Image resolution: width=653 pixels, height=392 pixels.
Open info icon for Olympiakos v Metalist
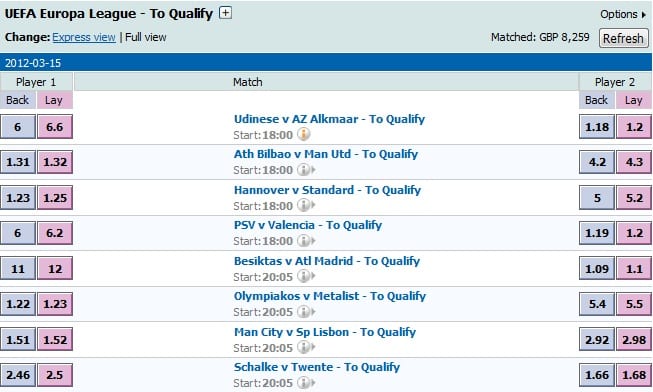point(306,312)
